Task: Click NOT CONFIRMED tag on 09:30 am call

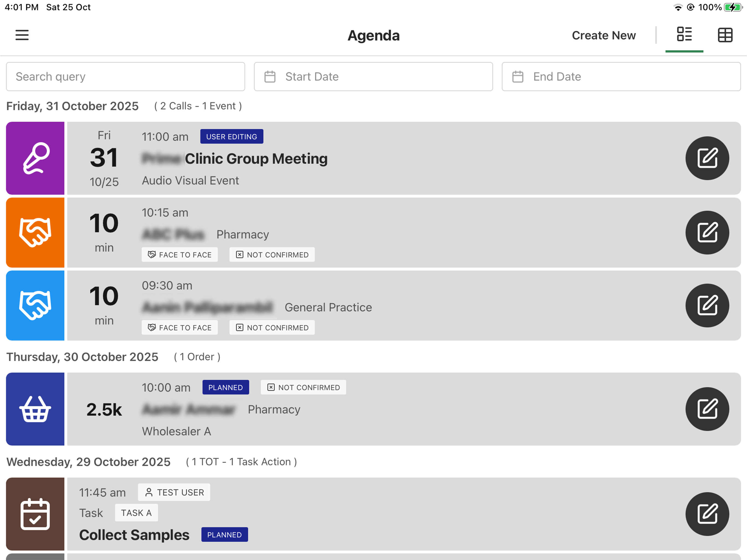Action: point(272,328)
